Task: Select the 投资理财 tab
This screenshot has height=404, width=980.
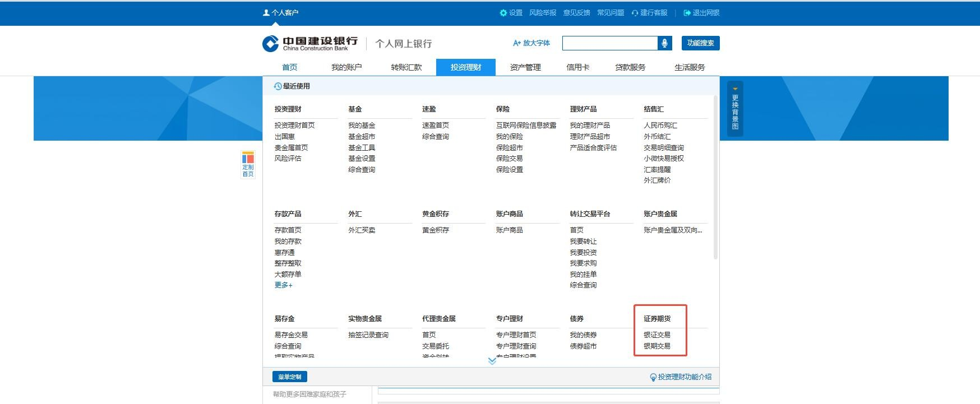Action: pos(466,67)
